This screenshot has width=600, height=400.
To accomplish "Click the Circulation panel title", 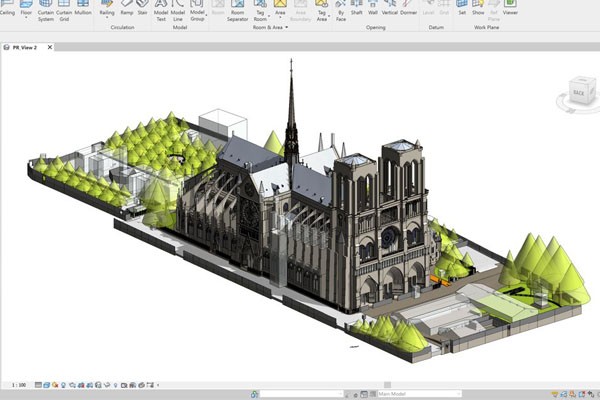I will (122, 28).
